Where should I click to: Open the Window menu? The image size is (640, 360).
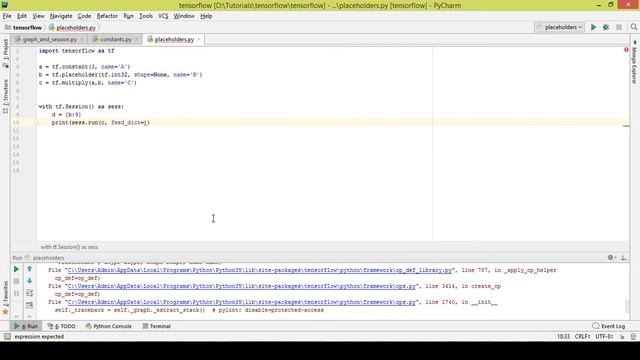[184, 16]
